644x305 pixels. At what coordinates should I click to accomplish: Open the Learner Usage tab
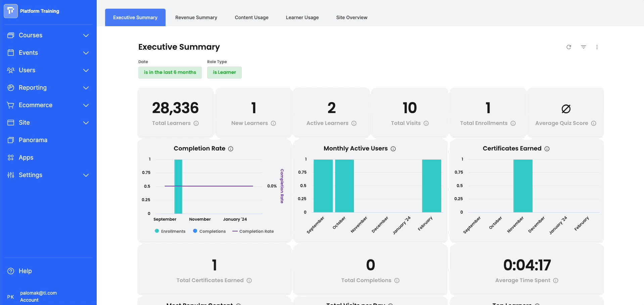(302, 17)
